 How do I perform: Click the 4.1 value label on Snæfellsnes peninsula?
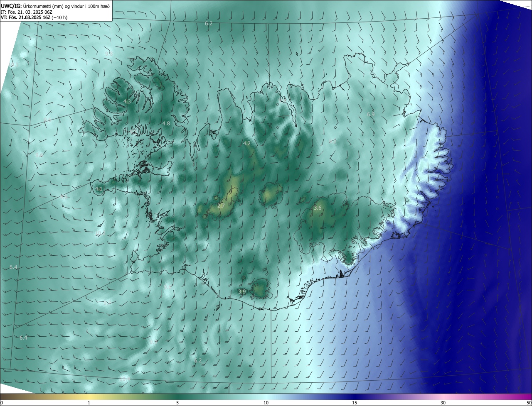[99, 188]
